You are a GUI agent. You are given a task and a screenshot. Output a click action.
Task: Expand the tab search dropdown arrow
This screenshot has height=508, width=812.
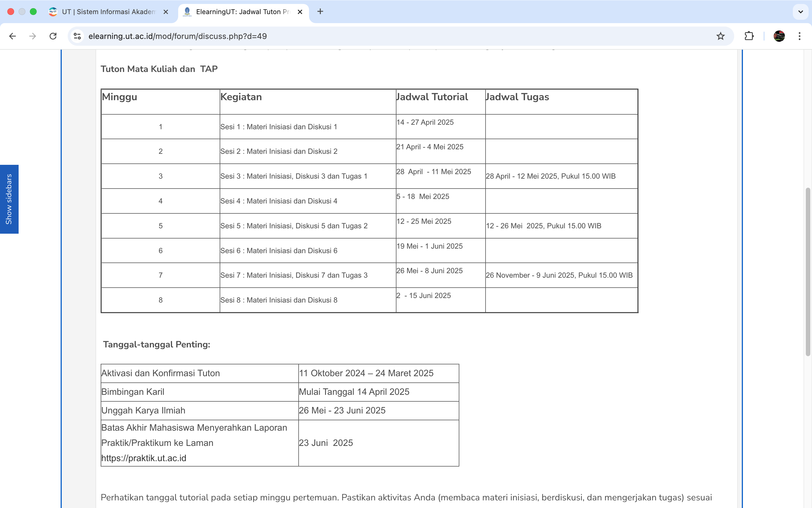click(x=801, y=12)
